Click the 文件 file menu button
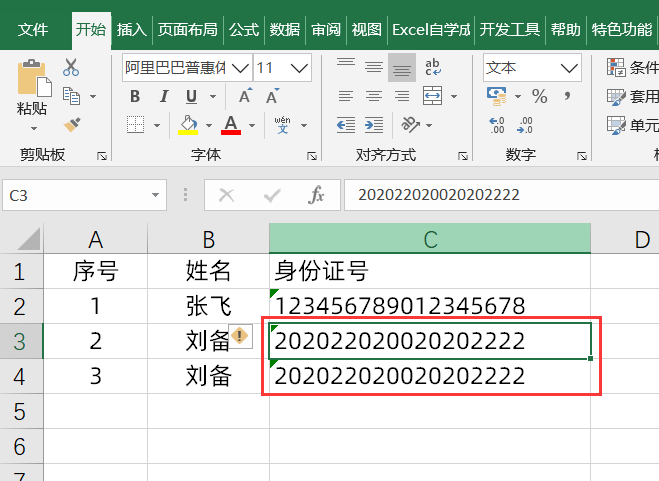 [x=34, y=29]
